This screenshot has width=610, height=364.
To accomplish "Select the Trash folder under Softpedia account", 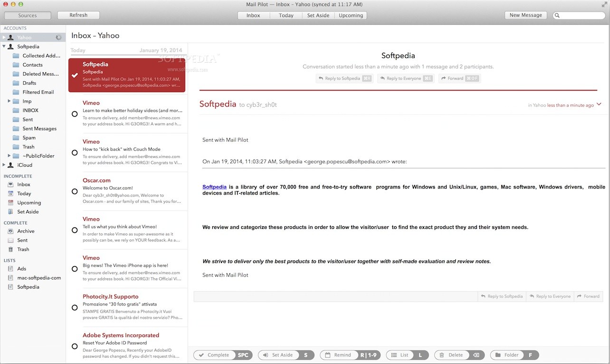I will (29, 147).
